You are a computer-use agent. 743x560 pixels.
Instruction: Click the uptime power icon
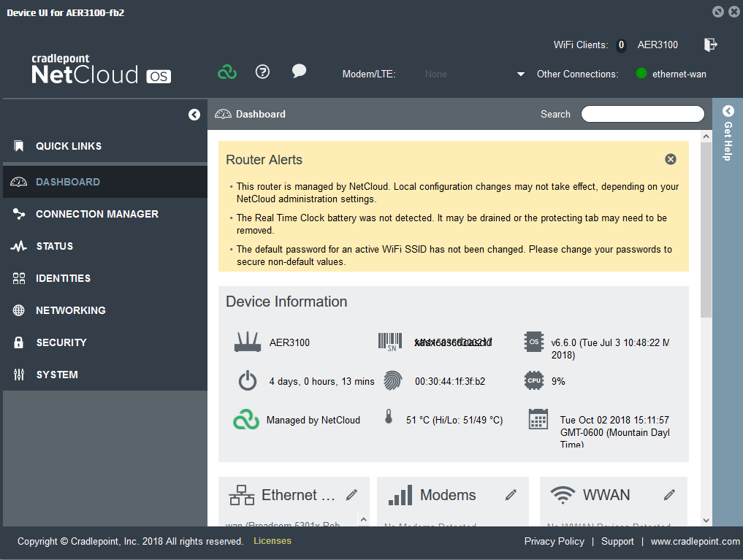[248, 381]
